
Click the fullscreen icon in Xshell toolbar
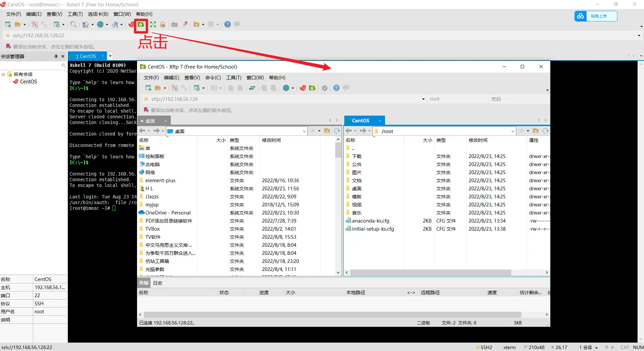[153, 25]
